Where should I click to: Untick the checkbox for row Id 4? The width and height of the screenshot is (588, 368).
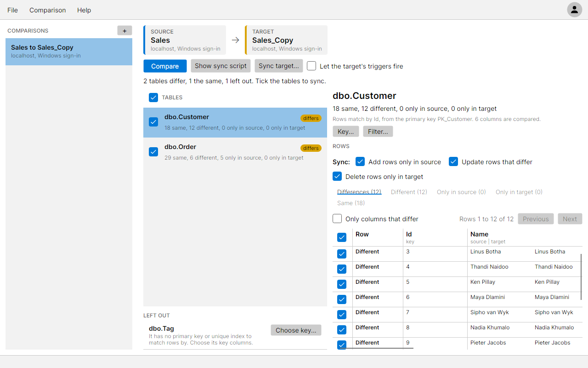[342, 269]
